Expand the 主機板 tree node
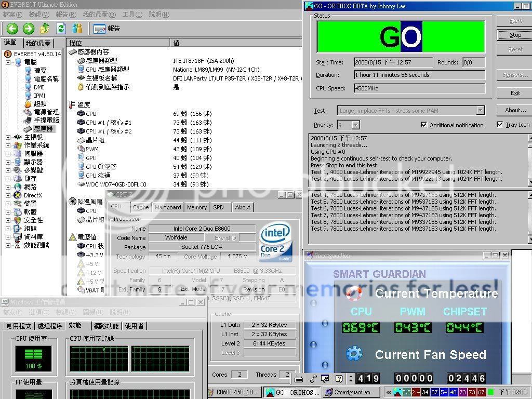 tap(8, 137)
